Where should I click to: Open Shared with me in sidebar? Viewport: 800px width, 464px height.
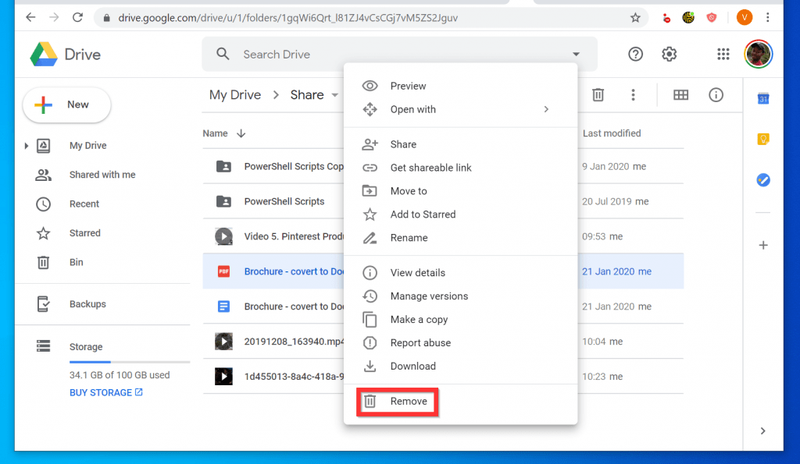tap(103, 175)
